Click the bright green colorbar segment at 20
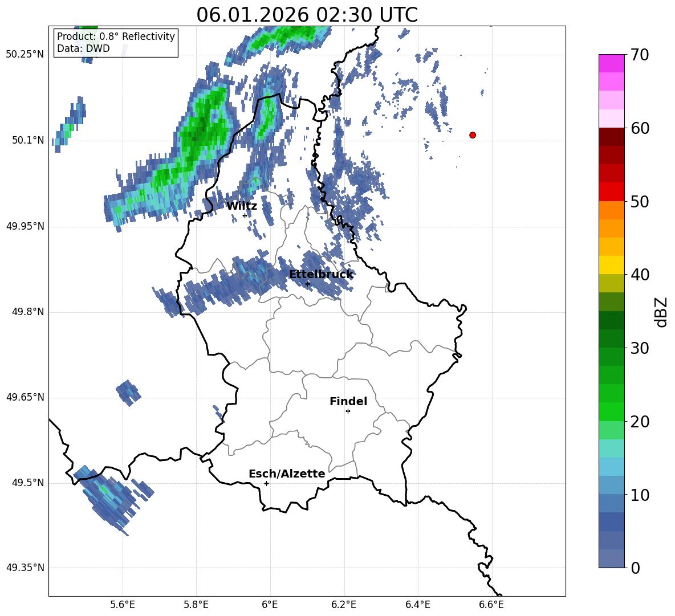This screenshot has height=616, width=675. [611, 412]
